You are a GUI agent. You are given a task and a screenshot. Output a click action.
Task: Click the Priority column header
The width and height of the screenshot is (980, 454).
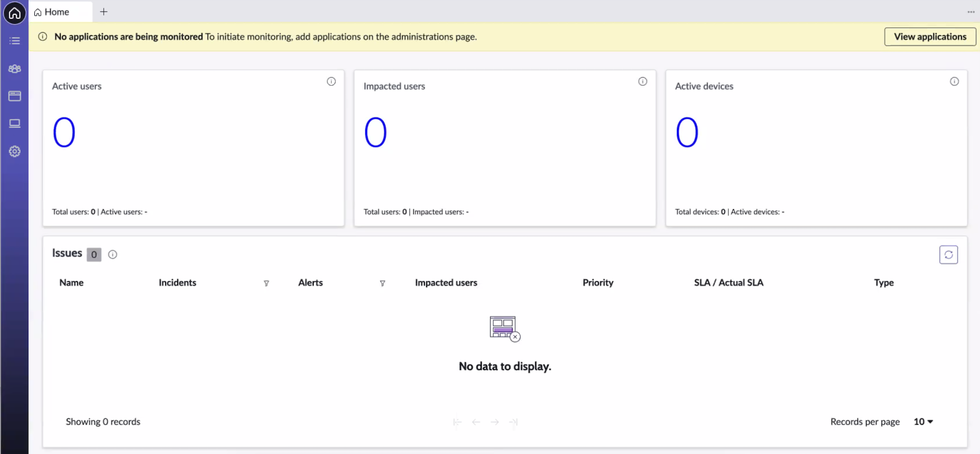(598, 282)
